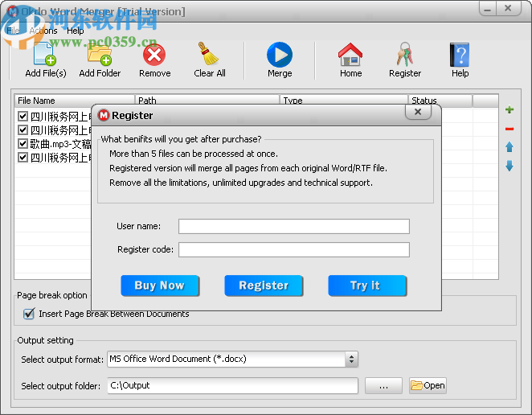532x415 pixels.
Task: Close the Register dialog
Action: tap(418, 112)
